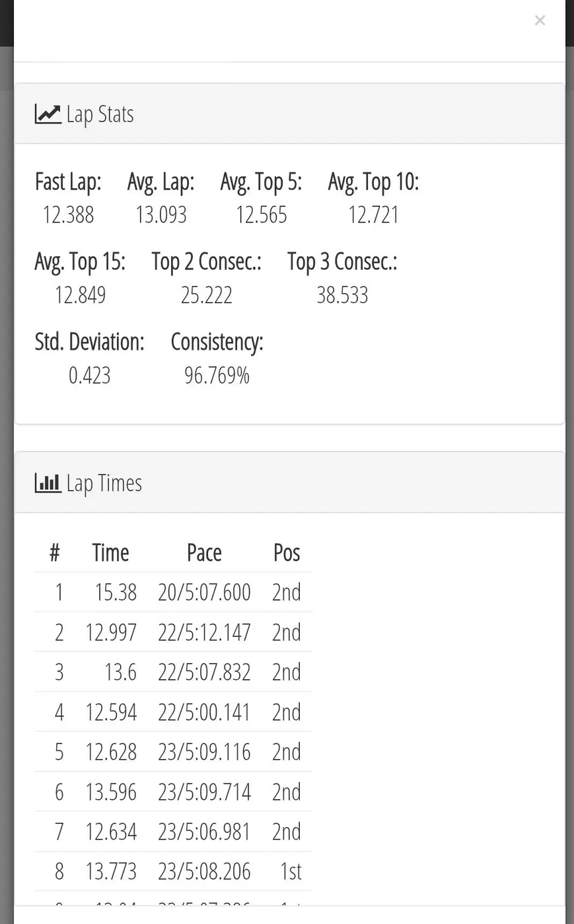
Task: Click the Top 2 Consec. value 25.222
Action: click(x=207, y=295)
